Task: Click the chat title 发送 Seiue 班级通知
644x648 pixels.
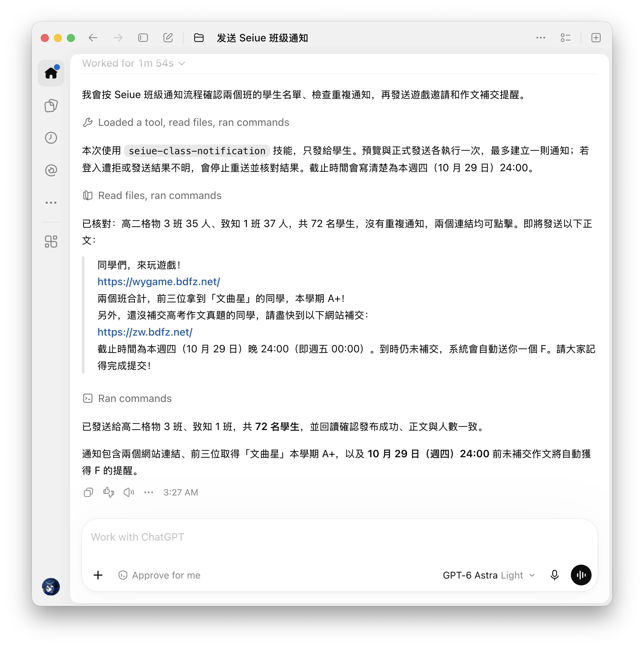Action: (262, 38)
